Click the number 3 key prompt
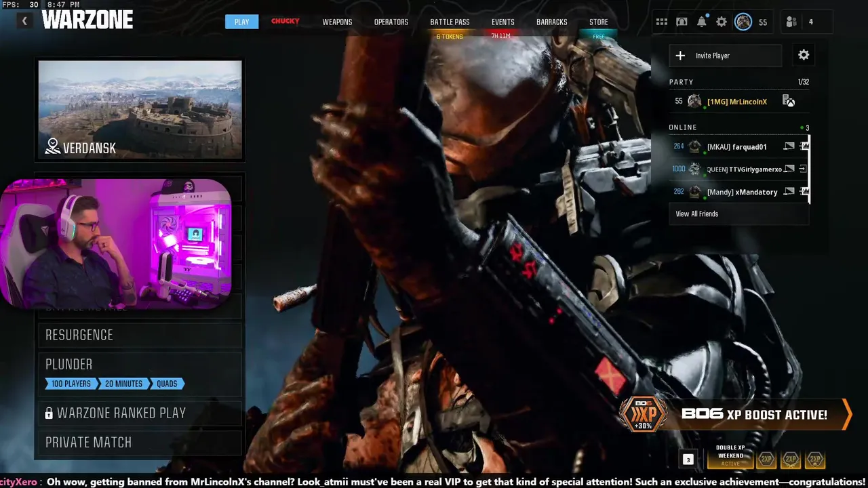 [x=688, y=460]
